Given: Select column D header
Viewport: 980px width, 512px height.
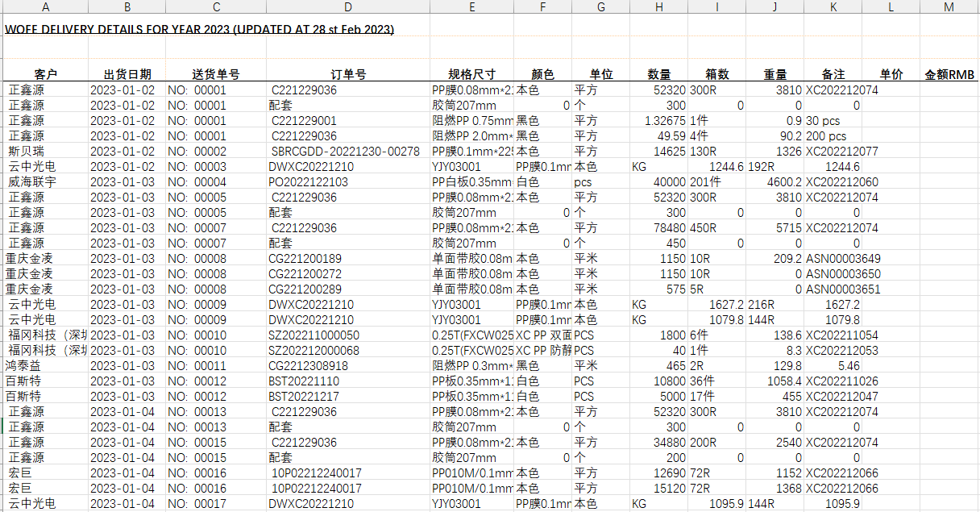Looking at the screenshot, I should (348, 7).
